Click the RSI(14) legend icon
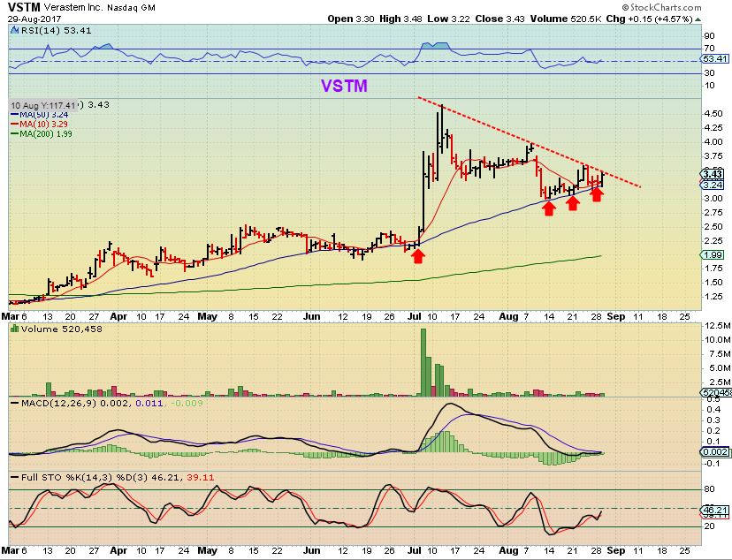This screenshot has width=732, height=560. [x=13, y=30]
